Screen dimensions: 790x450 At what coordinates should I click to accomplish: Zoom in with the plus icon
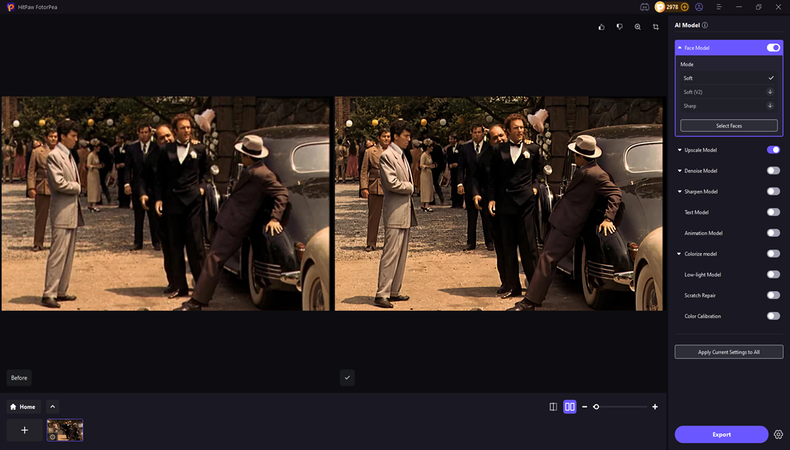[x=655, y=407]
